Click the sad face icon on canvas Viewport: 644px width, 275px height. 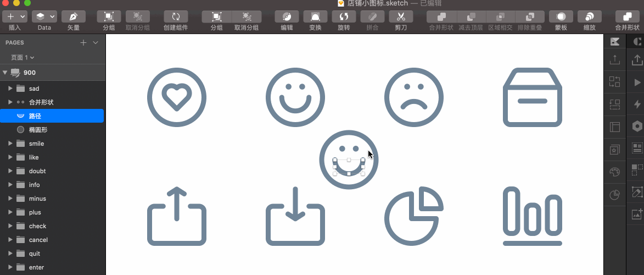click(x=414, y=97)
